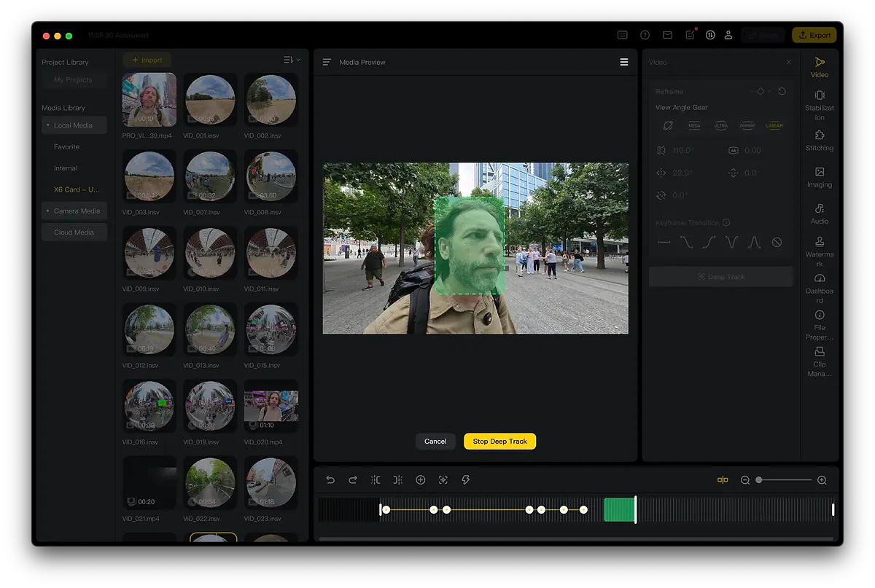Click the deep track icon in timeline toolbar

tap(443, 479)
